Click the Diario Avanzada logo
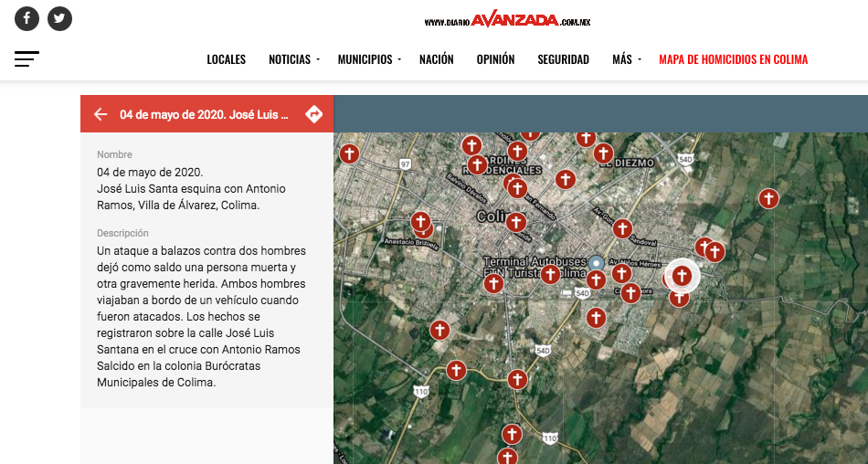The image size is (868, 464). click(507, 20)
